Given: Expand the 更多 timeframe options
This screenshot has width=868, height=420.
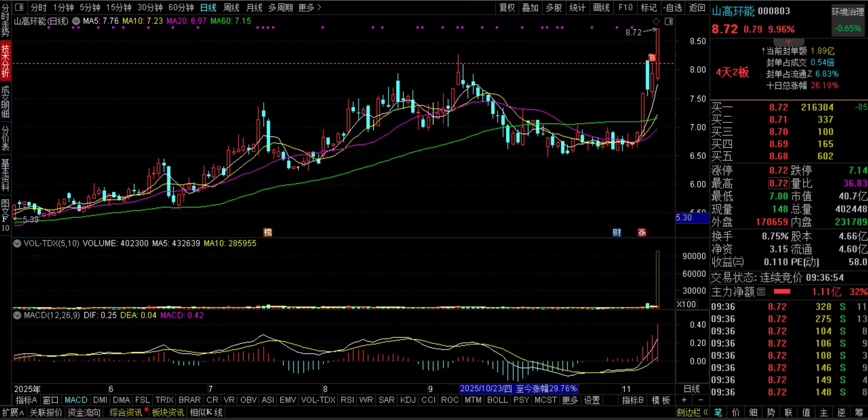Looking at the screenshot, I should coord(309,8).
